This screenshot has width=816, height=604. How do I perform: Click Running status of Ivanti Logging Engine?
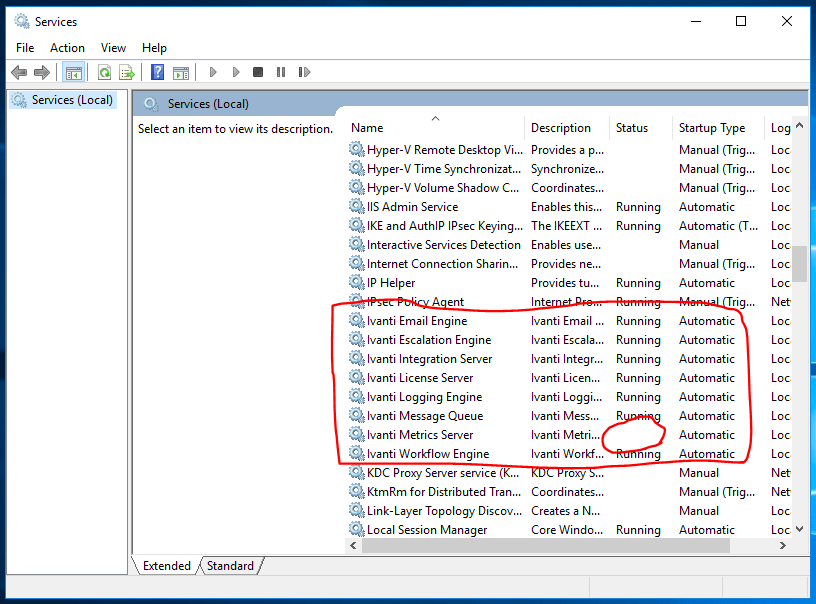[638, 396]
